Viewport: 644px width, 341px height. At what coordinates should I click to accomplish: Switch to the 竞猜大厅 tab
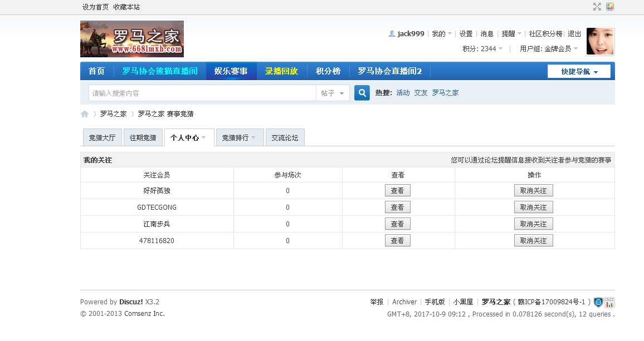(103, 138)
